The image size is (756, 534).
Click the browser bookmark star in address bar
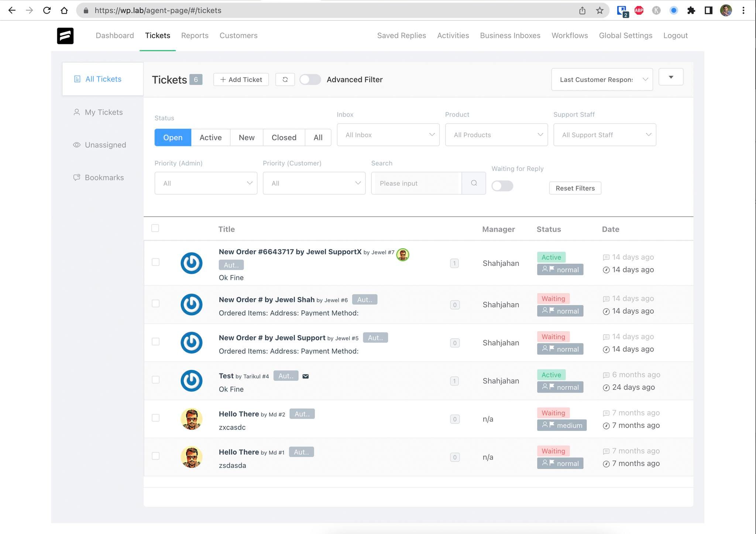tap(599, 10)
